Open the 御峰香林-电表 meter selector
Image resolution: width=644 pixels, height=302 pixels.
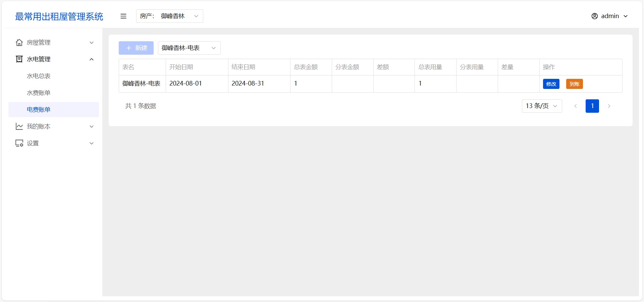click(x=189, y=48)
